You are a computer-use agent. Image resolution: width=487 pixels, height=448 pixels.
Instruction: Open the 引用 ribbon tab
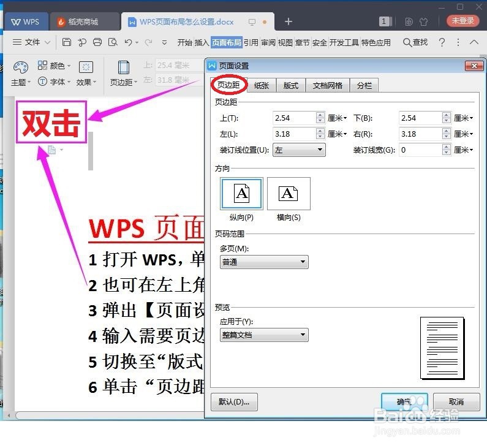click(x=251, y=42)
